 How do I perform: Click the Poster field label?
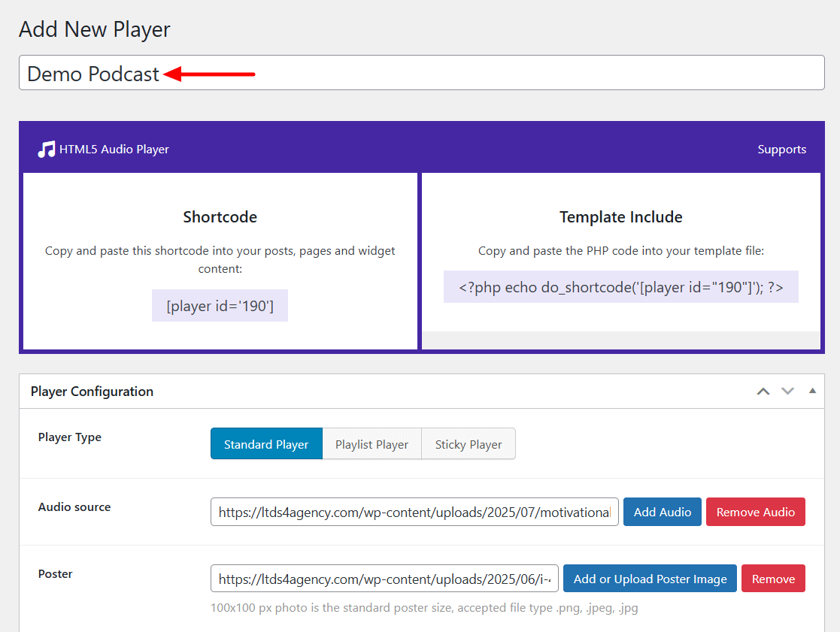(x=56, y=574)
